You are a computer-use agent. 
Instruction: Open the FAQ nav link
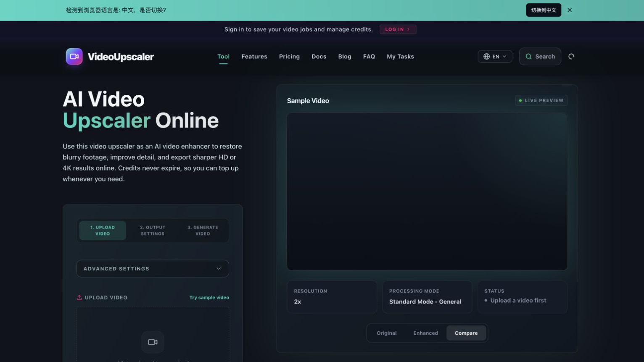point(369,56)
